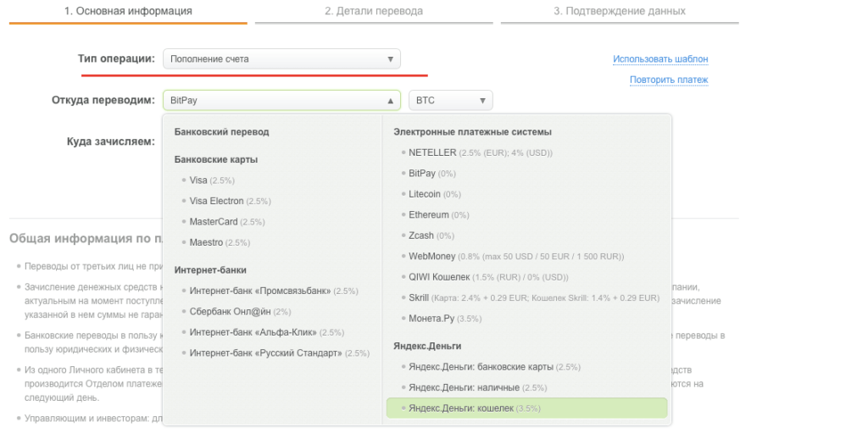The image size is (868, 433).
Task: Open the BTC currency dropdown
Action: pos(450,100)
